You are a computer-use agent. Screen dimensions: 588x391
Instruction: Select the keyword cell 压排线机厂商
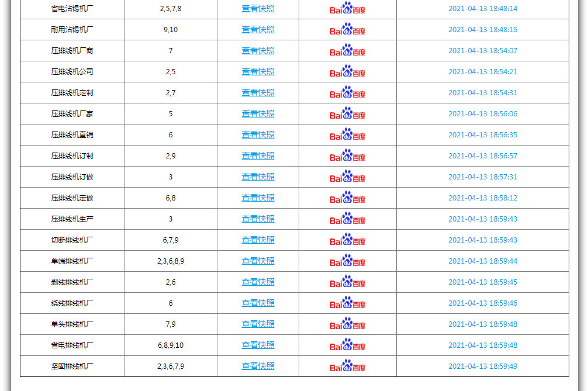pos(72,50)
